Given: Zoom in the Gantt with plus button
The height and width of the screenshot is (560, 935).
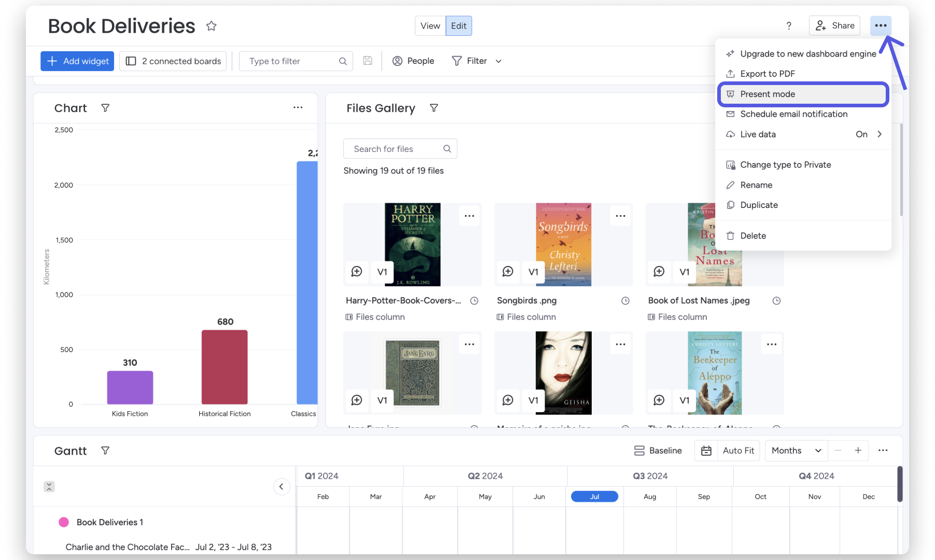Looking at the screenshot, I should point(858,450).
